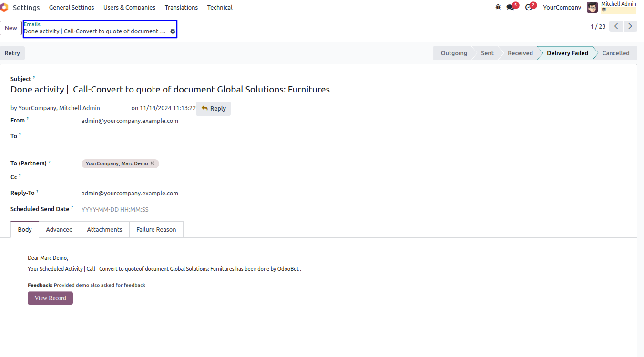Screen dimensions: 644x357
Task: Click the View Record button
Action: click(50, 298)
